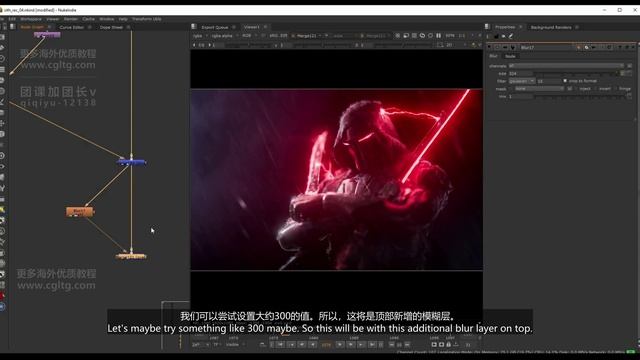Open the mask channel dropdown

(538, 89)
